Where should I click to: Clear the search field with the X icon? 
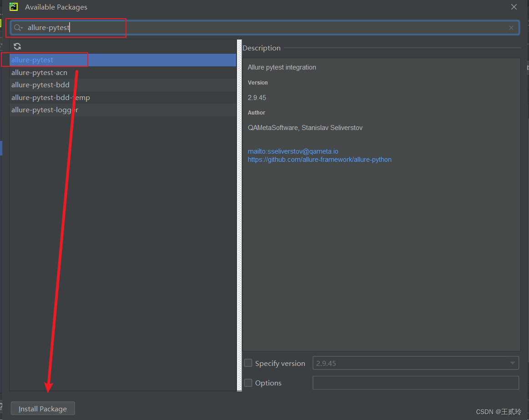[x=511, y=28]
